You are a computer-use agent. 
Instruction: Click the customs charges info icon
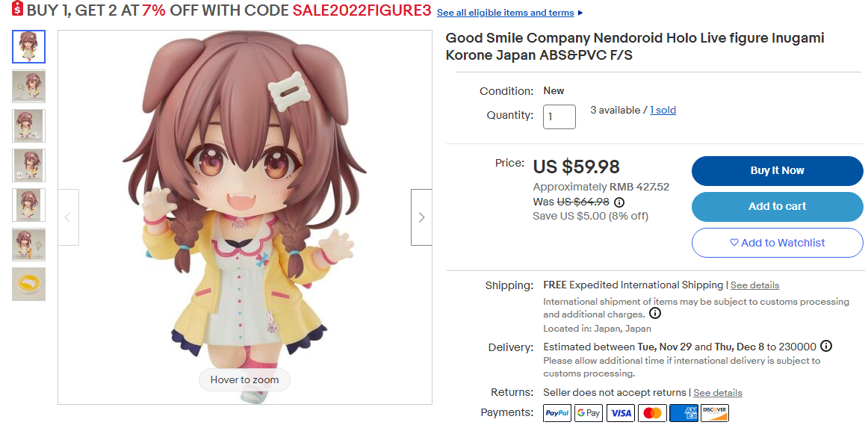[655, 314]
